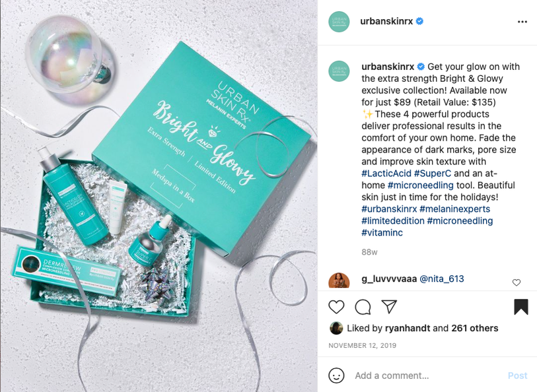
Task: Open the three-dot more options menu
Action: [x=522, y=22]
